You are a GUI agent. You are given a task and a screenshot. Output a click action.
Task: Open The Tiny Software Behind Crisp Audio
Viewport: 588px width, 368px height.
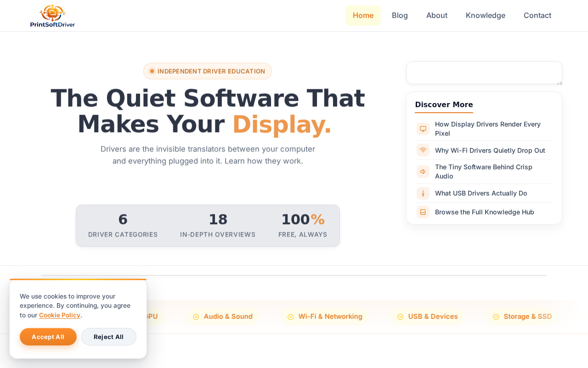click(x=484, y=172)
